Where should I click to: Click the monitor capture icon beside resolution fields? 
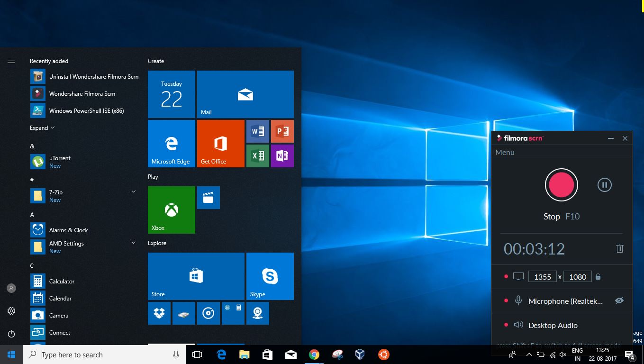tap(518, 276)
